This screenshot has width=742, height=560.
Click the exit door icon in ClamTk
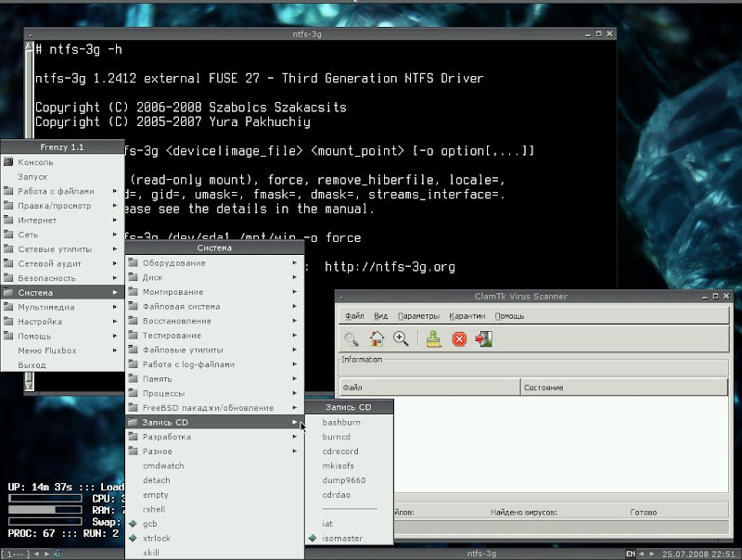pyautogui.click(x=483, y=339)
